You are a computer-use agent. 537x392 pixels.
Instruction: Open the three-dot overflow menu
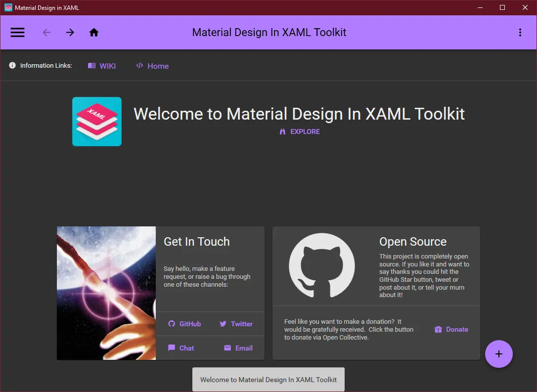pos(520,33)
